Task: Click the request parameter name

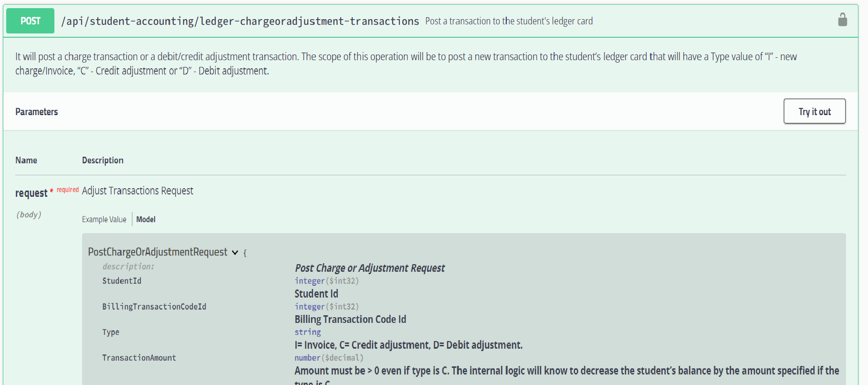Action: pos(31,193)
